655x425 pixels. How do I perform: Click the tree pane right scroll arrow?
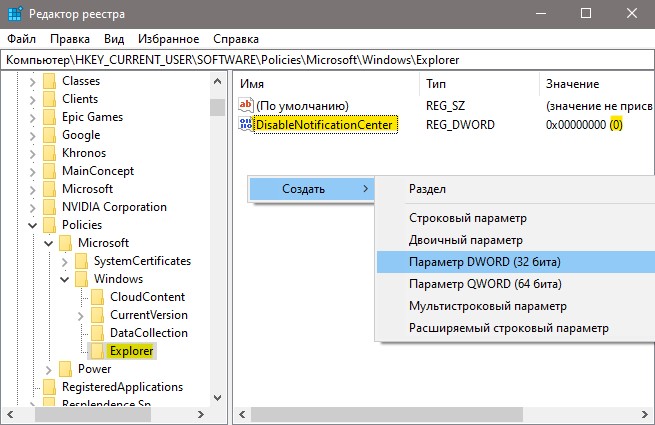point(201,415)
